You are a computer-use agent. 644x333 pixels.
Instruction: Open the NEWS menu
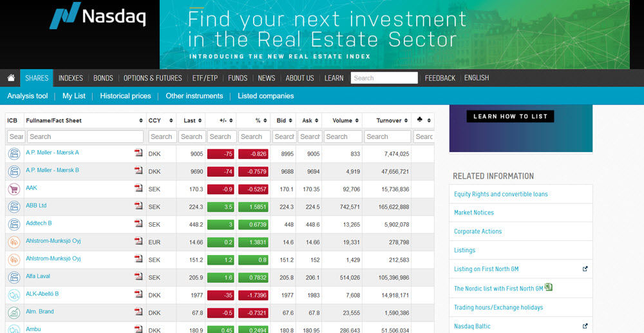coord(267,78)
